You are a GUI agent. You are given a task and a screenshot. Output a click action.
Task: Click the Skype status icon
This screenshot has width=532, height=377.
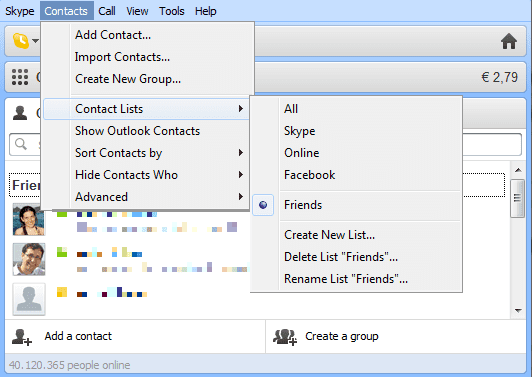click(x=21, y=41)
